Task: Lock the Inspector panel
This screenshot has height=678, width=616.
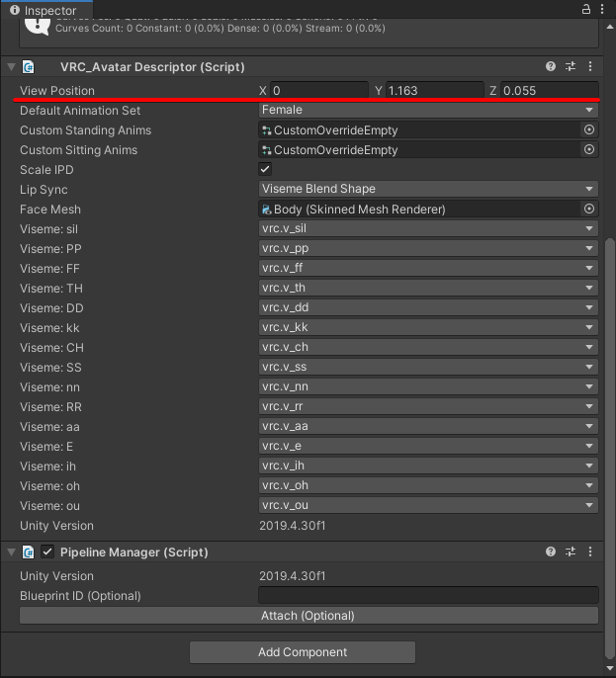Action: coord(586,9)
